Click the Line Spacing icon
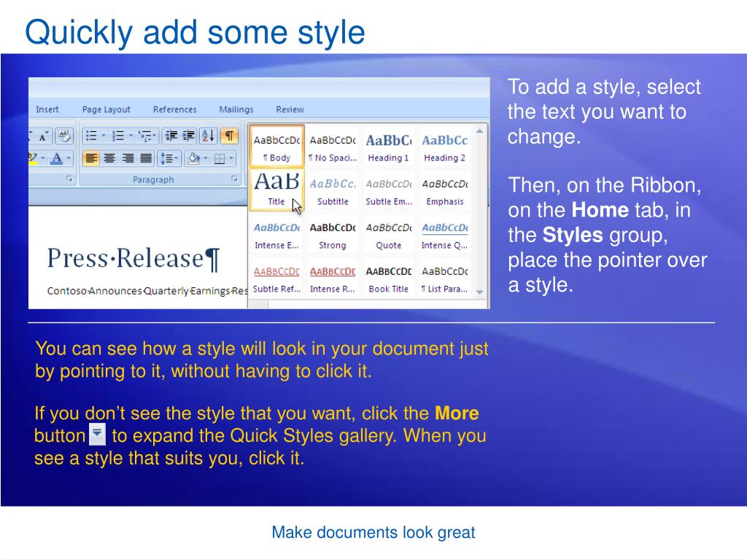The image size is (747, 560). [166, 158]
